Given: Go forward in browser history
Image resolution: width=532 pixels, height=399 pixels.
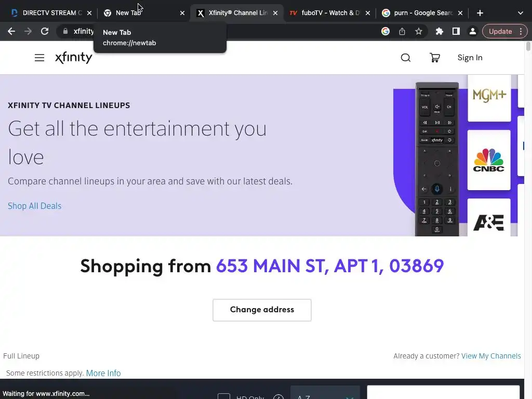Looking at the screenshot, I should click(x=28, y=32).
